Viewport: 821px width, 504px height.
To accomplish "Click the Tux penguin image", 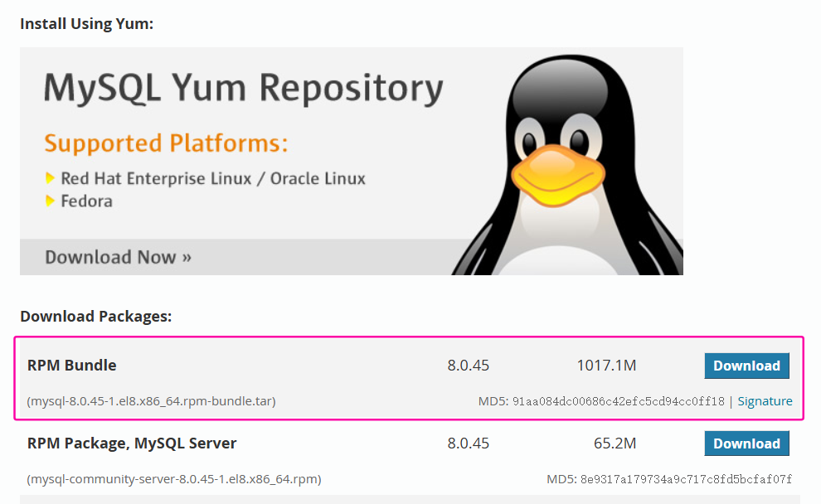I will point(568,165).
